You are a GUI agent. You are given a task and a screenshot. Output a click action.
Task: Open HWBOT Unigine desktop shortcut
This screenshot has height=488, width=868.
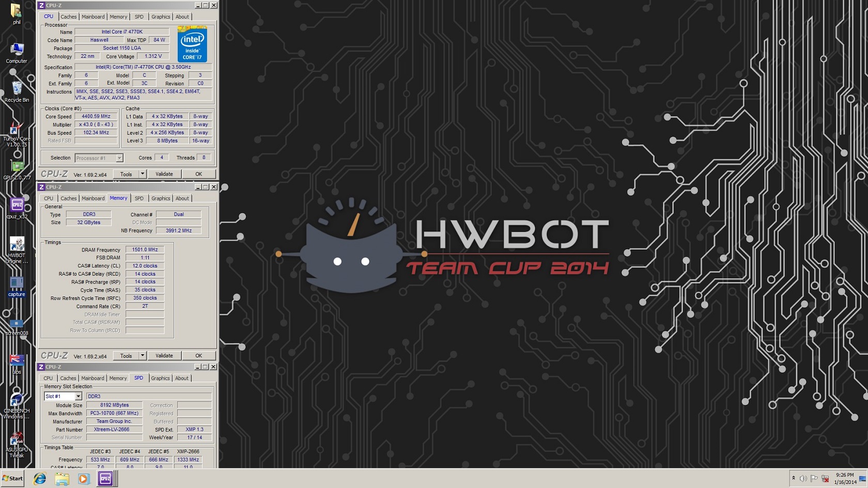pos(17,250)
